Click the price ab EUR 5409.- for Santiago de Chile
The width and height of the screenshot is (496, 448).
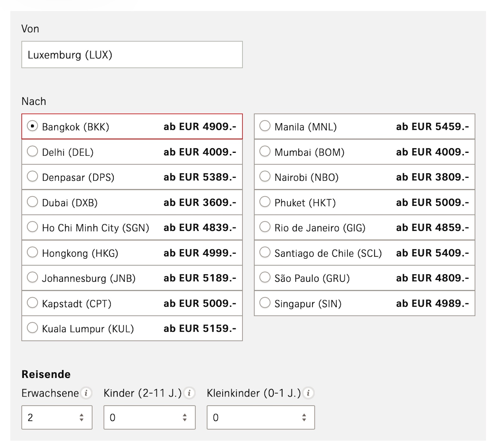[432, 253]
